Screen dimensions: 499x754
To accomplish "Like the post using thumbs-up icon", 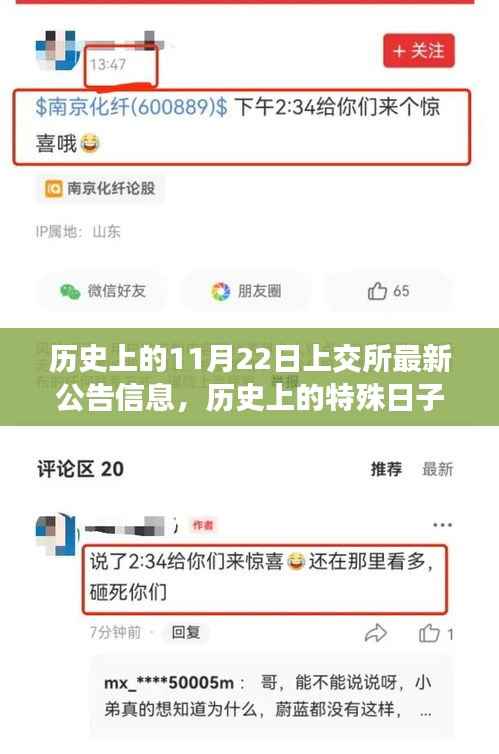I will coord(377,291).
